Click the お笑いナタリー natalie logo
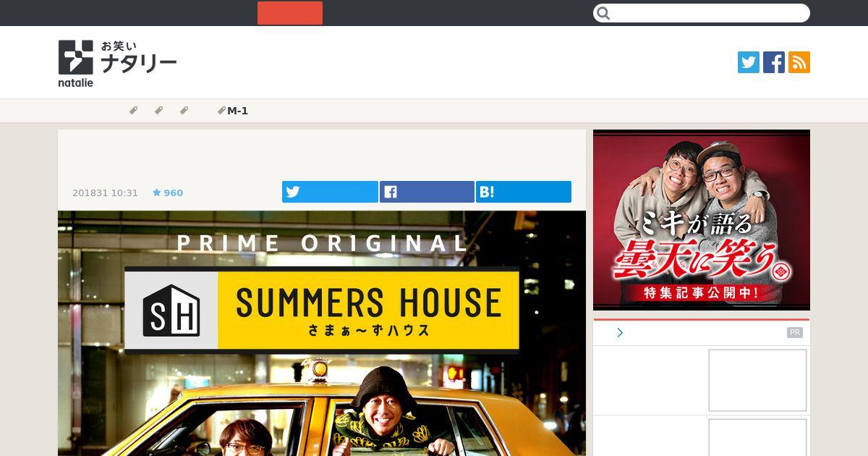This screenshot has width=868, height=456. (118, 64)
